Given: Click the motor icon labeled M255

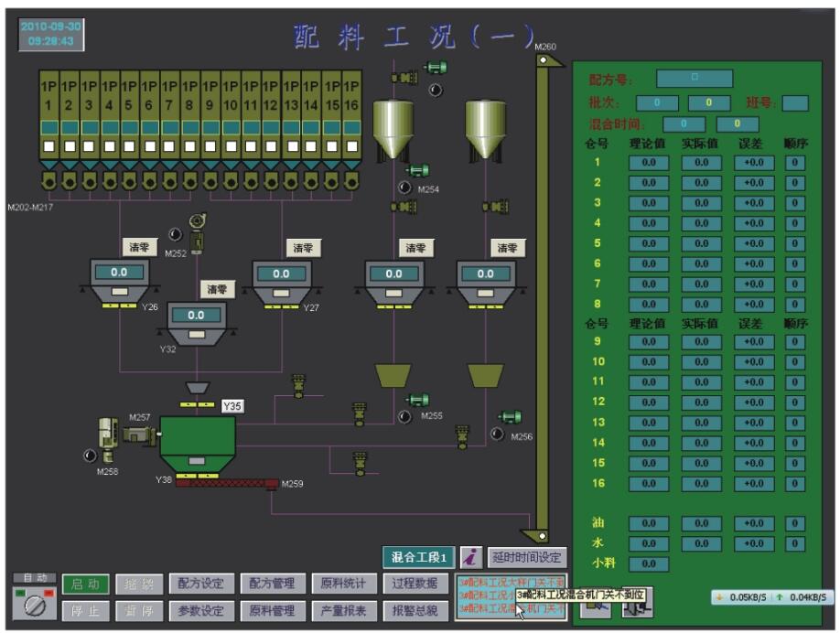Looking at the screenshot, I should pyautogui.click(x=418, y=400).
